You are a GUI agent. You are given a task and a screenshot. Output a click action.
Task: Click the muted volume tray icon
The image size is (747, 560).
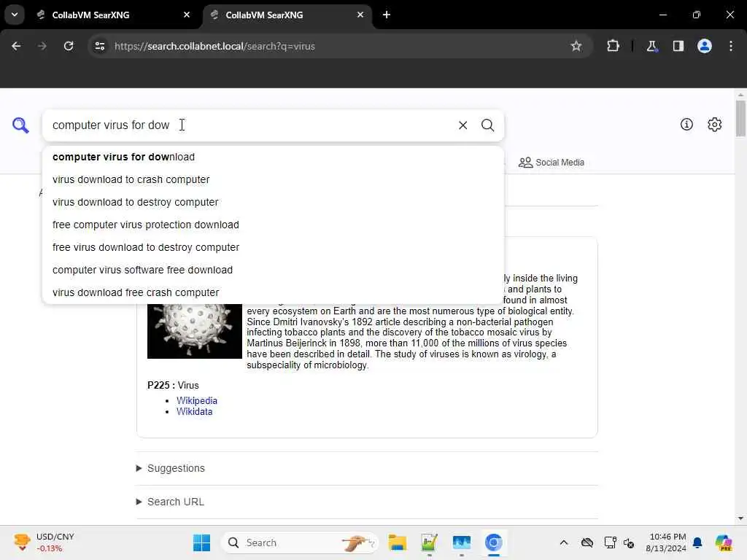tap(629, 542)
